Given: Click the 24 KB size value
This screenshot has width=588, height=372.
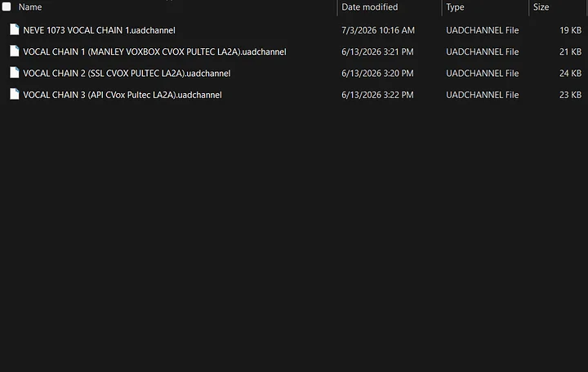Looking at the screenshot, I should [570, 74].
